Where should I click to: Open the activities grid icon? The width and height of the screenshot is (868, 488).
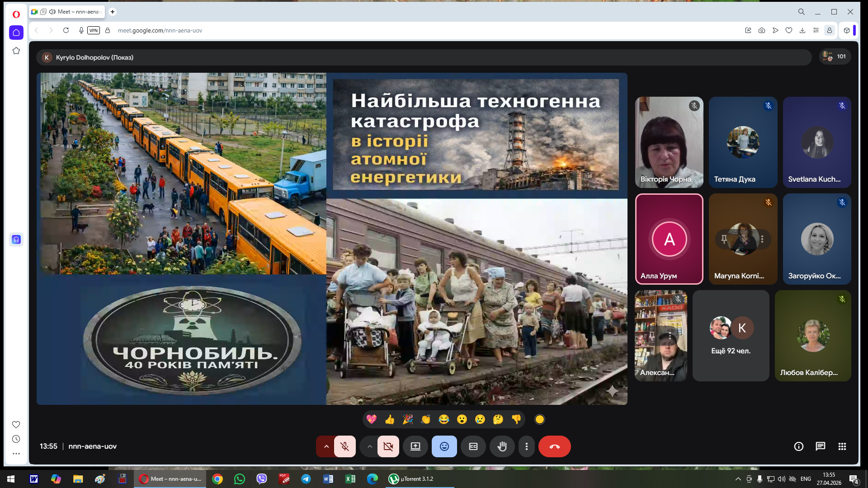point(842,446)
